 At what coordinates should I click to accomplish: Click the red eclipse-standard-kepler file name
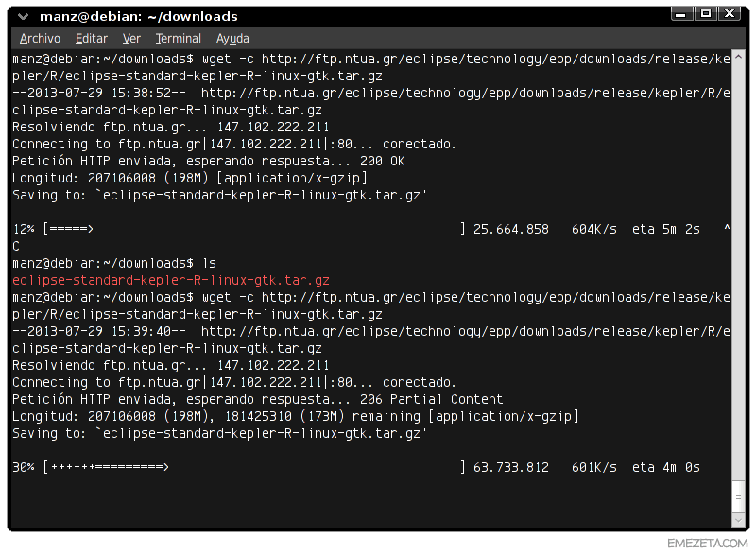[x=171, y=280]
